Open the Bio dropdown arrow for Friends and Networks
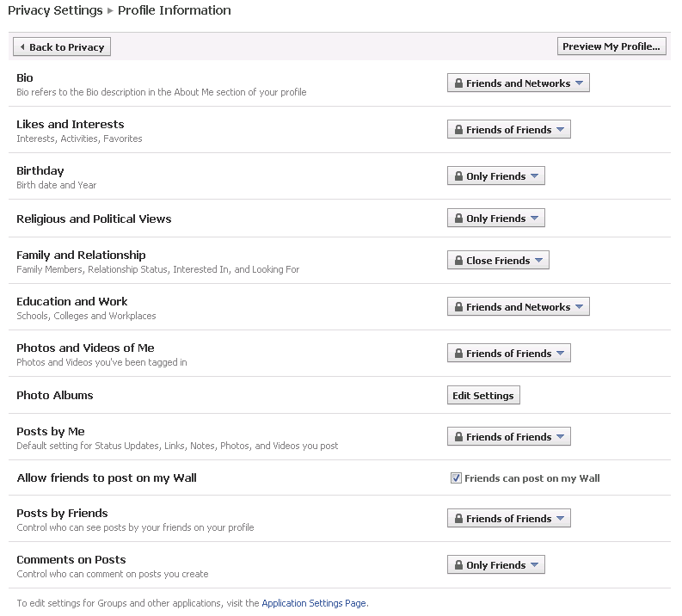 [580, 83]
